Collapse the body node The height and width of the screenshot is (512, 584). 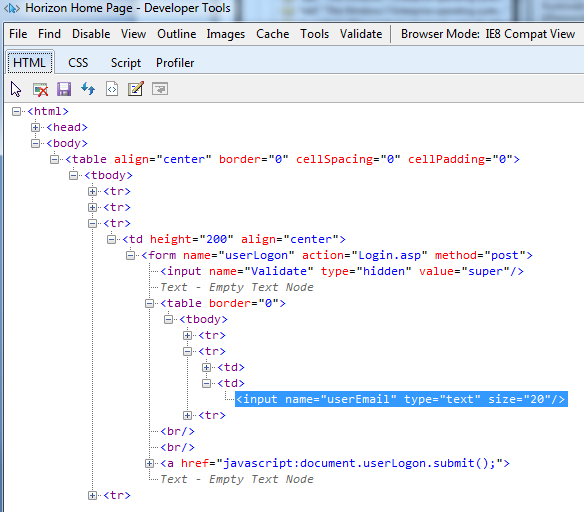tap(35, 143)
